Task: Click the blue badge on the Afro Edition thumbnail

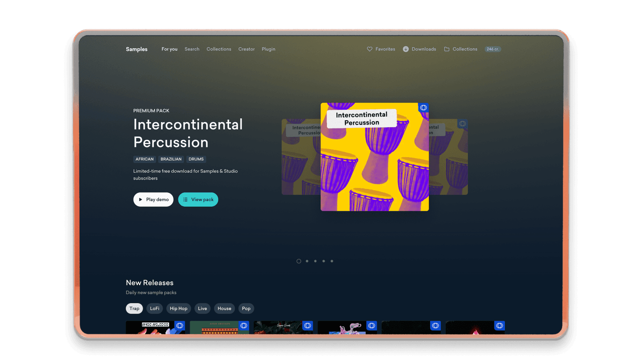Action: [244, 325]
